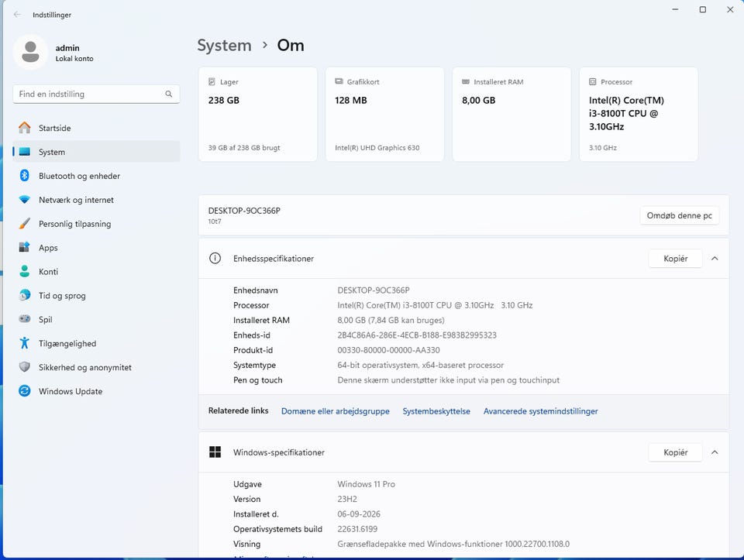The image size is (744, 560).
Task: Click the Intel(R) UHD Graphics 630 text
Action: click(x=377, y=147)
